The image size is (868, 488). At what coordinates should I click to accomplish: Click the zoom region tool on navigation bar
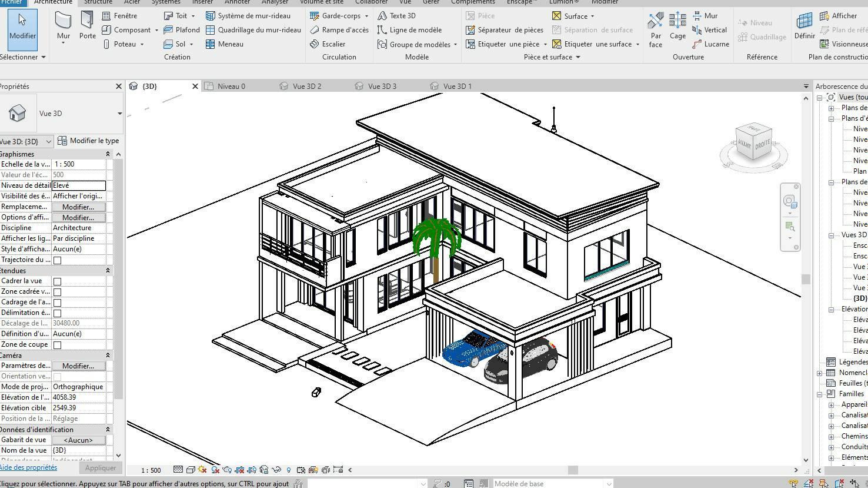tap(790, 227)
